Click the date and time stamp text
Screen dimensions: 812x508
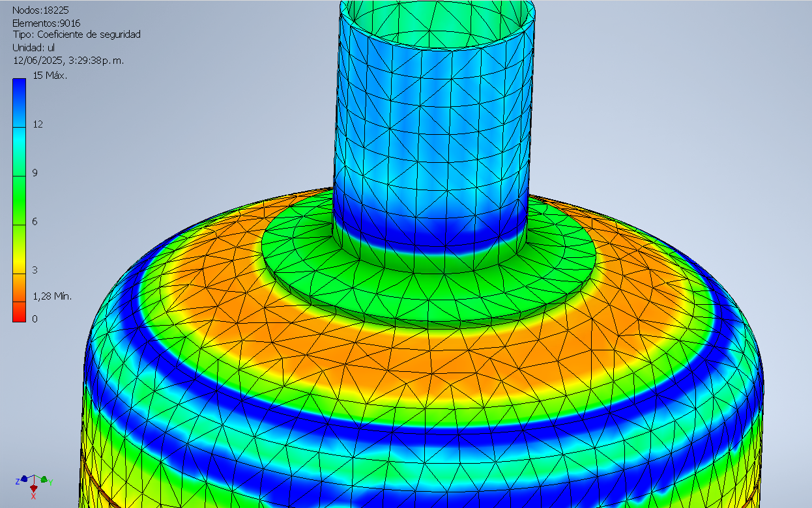68,60
